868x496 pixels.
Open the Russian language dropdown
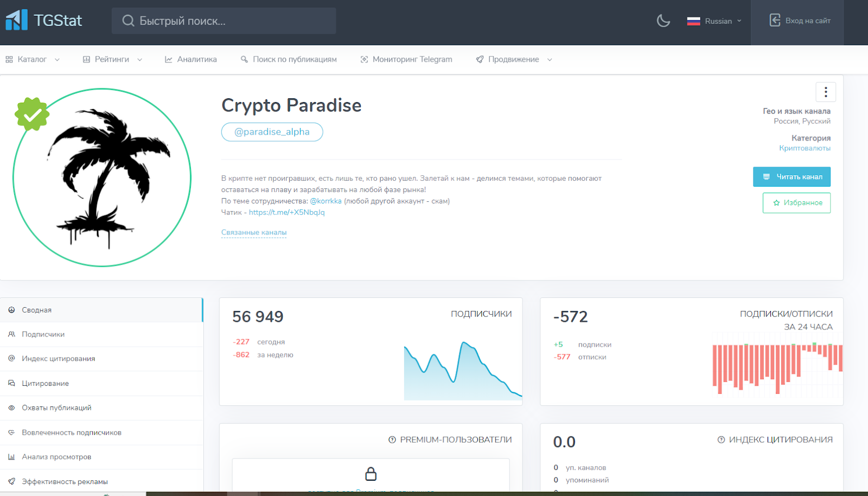[714, 21]
